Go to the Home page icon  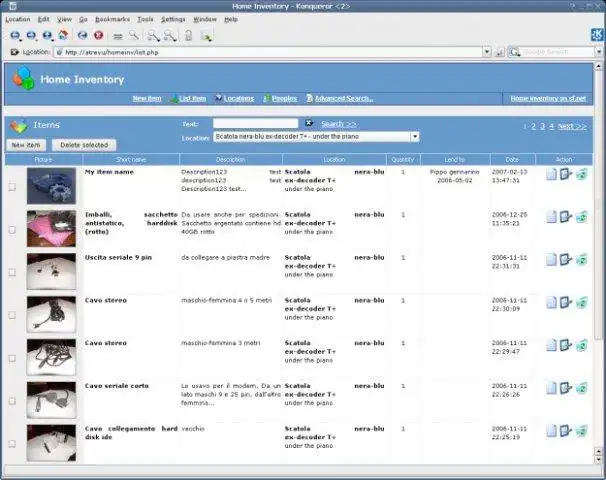[63, 35]
